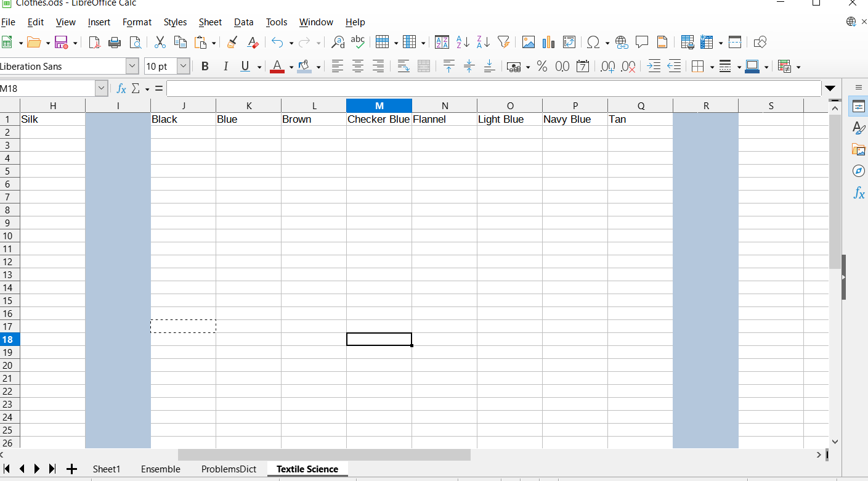Sort ascending A to Z
868x481 pixels.
[x=463, y=42]
